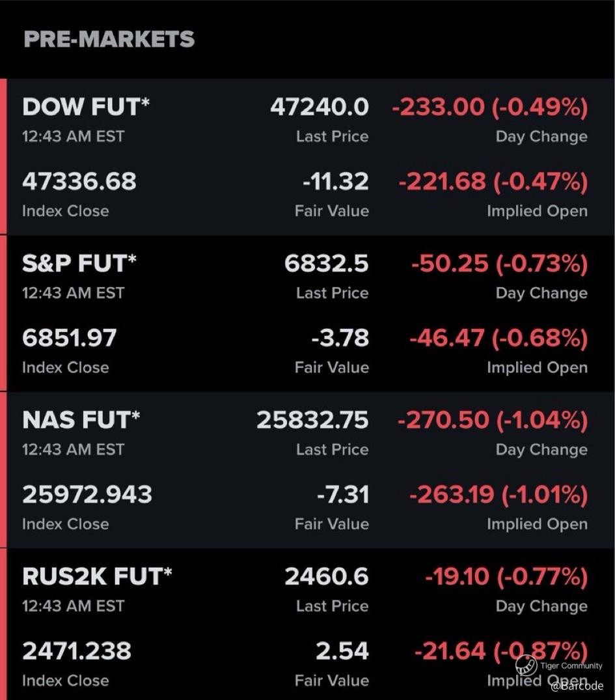615x700 pixels.
Task: Click S&P last price 6832.5
Action: click(326, 263)
